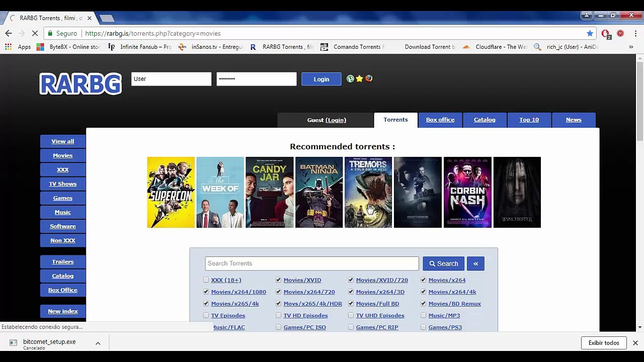Click the yellow star icon beside Login
The width and height of the screenshot is (644, 362).
pos(359,78)
